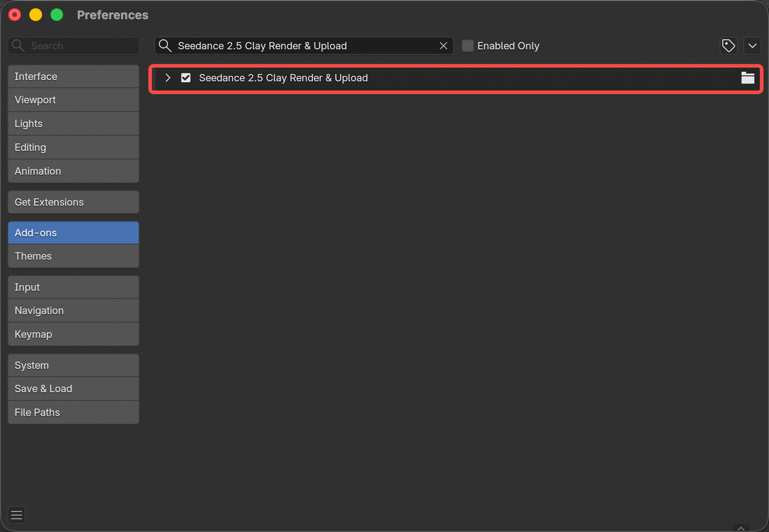This screenshot has width=769, height=532.
Task: Close the Preferences window
Action: click(14, 15)
